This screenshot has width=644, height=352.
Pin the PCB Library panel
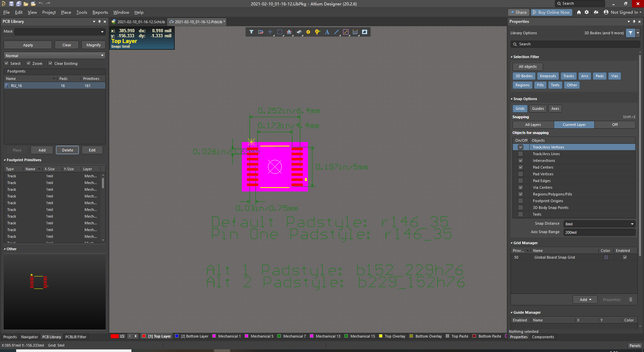click(x=99, y=21)
